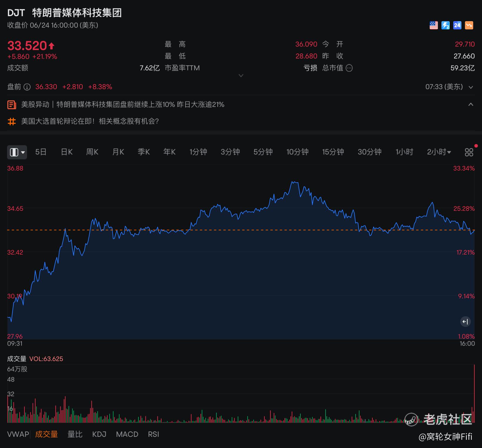Click the blue 24-hour trading icon
The image size is (482, 448).
457,25
